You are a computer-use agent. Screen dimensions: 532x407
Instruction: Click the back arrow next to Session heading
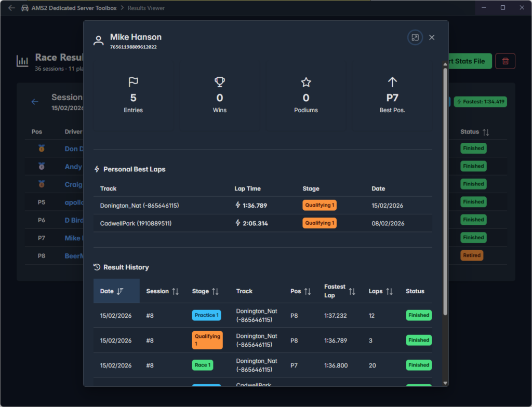coord(35,102)
